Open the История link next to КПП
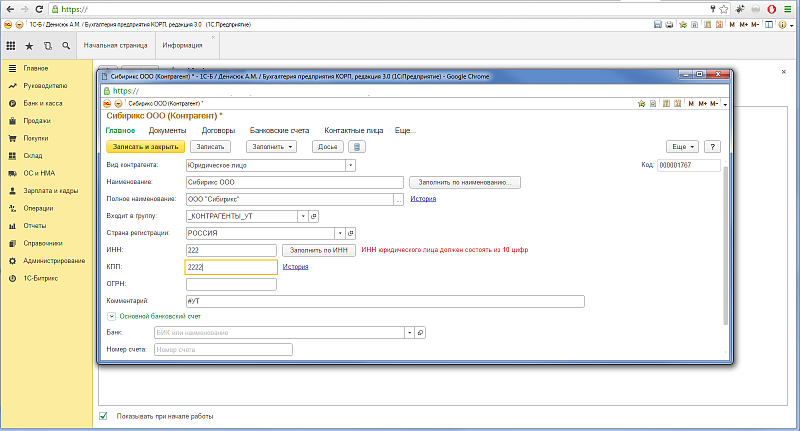This screenshot has height=431, width=800. point(295,267)
